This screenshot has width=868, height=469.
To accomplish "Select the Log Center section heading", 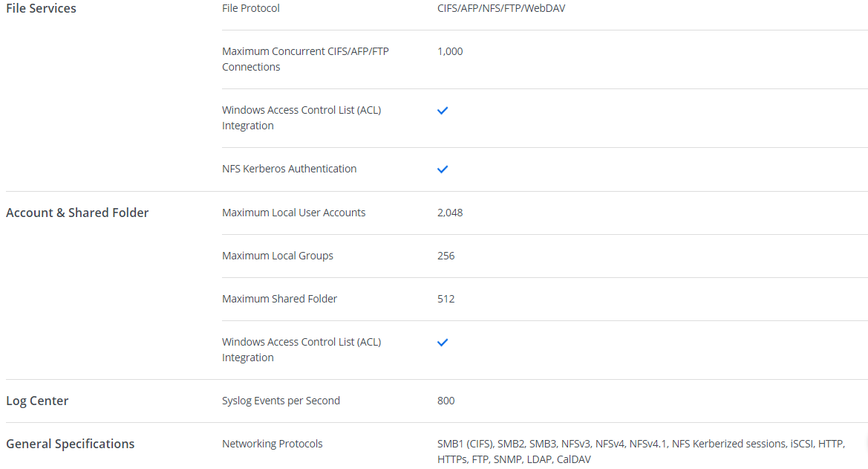I will (x=37, y=401).
